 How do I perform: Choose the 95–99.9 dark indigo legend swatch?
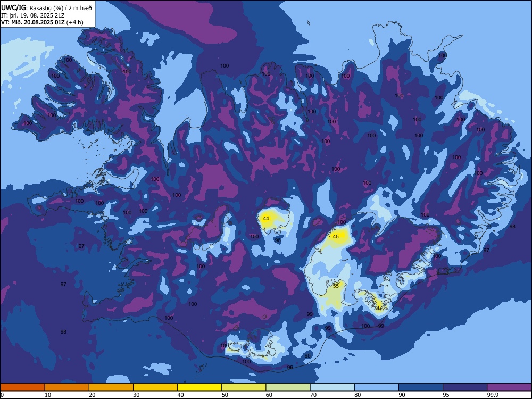[465, 387]
